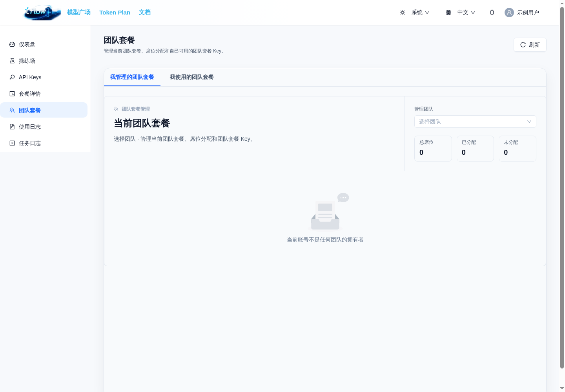
Task: Click the 刷新 refresh button
Action: 530,45
